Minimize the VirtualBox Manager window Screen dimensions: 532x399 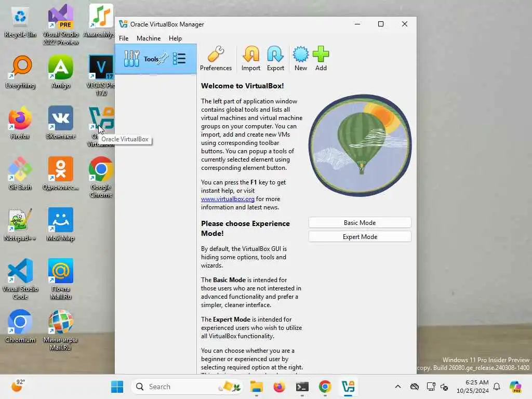point(357,24)
